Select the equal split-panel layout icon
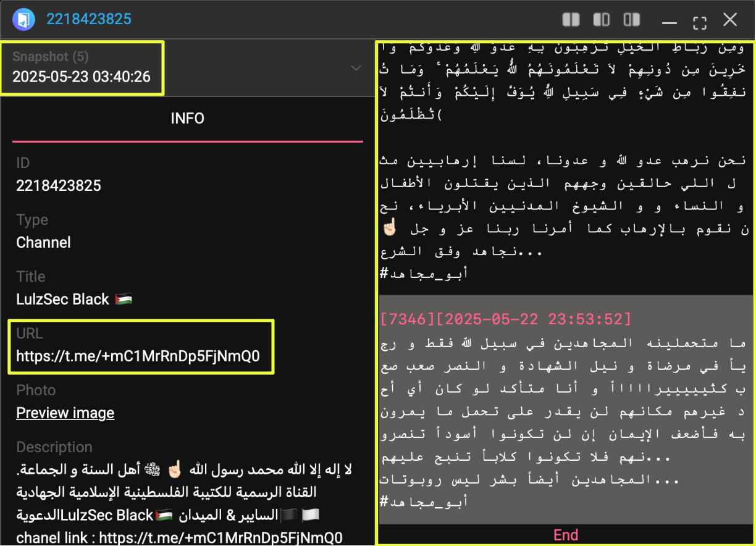756x546 pixels. point(571,20)
